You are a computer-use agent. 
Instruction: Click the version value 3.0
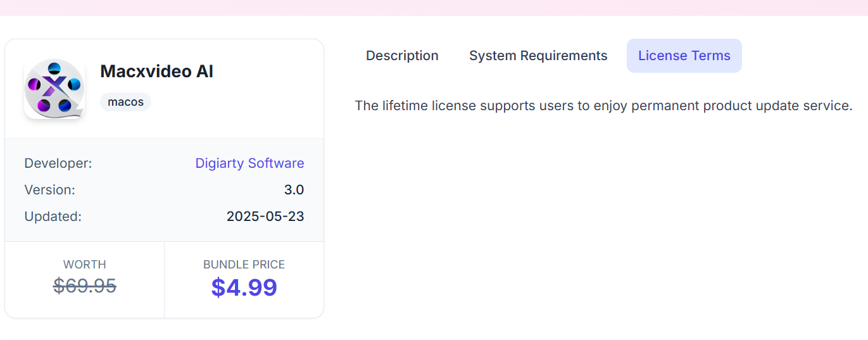pyautogui.click(x=294, y=190)
